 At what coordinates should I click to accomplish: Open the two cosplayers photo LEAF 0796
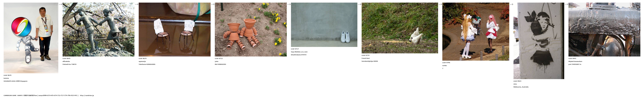point(476,31)
